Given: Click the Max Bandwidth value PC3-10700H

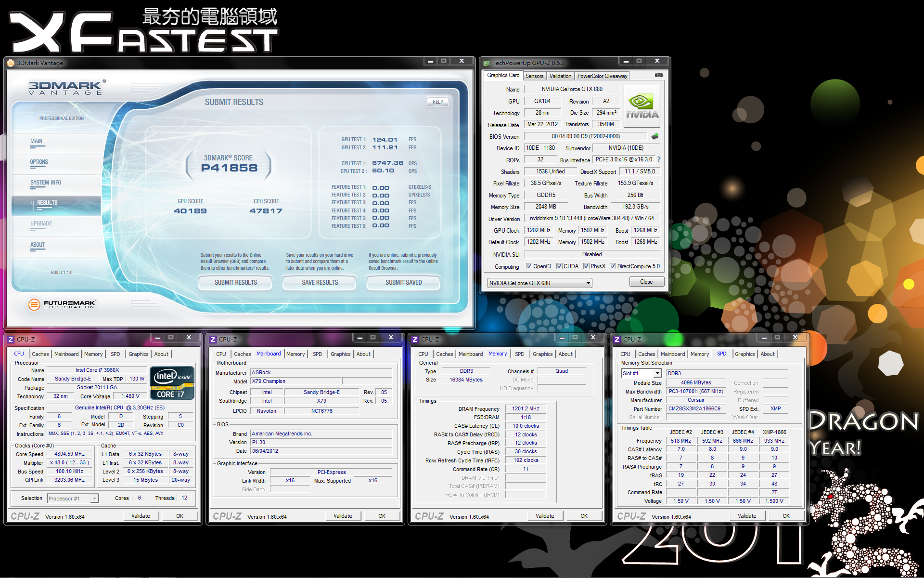Looking at the screenshot, I should (x=696, y=392).
